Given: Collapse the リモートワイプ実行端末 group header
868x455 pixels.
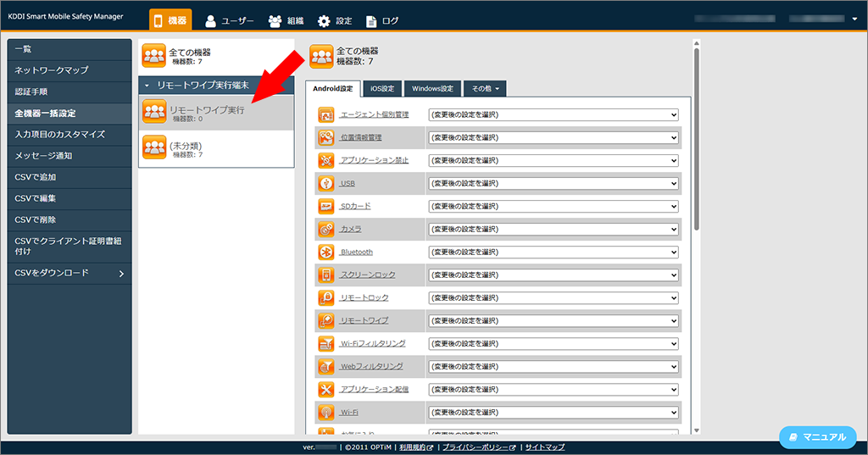Looking at the screenshot, I should coord(216,86).
